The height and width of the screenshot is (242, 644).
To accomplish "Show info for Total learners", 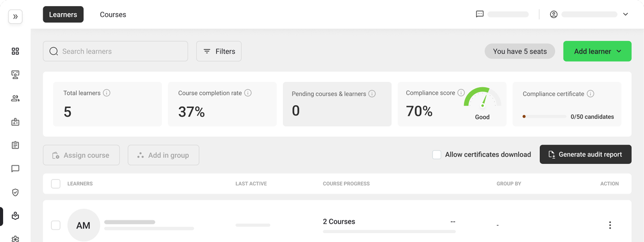I will tap(107, 93).
